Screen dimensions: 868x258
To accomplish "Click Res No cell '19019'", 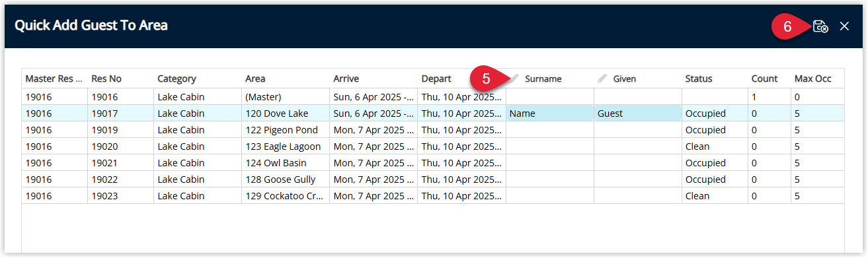I will coord(120,130).
